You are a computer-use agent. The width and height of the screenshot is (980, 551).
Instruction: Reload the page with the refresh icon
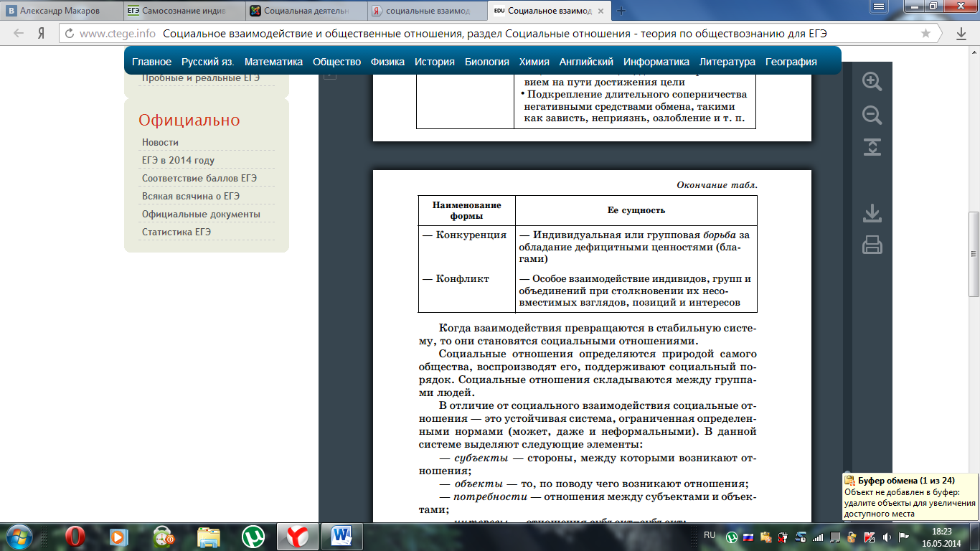tap(70, 34)
